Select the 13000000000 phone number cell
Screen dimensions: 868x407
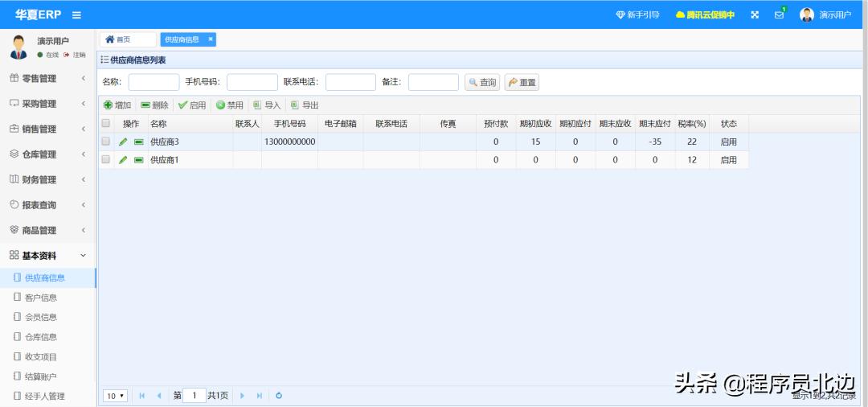point(289,142)
